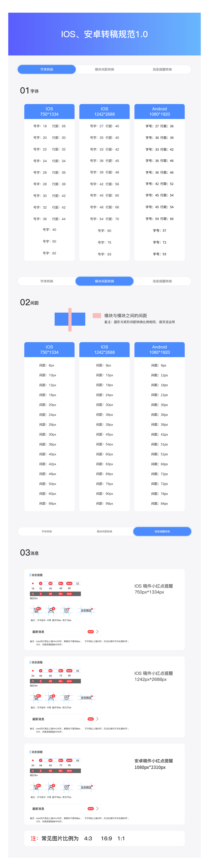Click the blue-and-pink module spacing diagram
209x868 pixels.
point(70,319)
